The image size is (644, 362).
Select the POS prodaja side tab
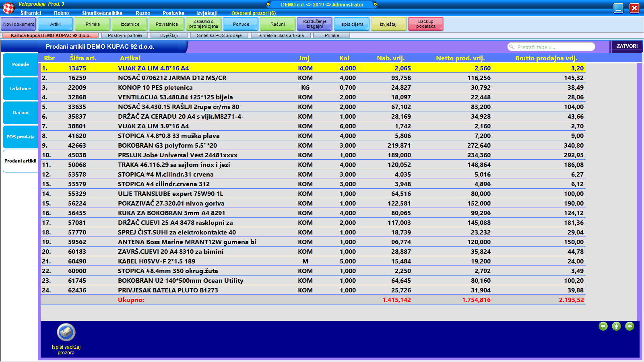pos(21,137)
